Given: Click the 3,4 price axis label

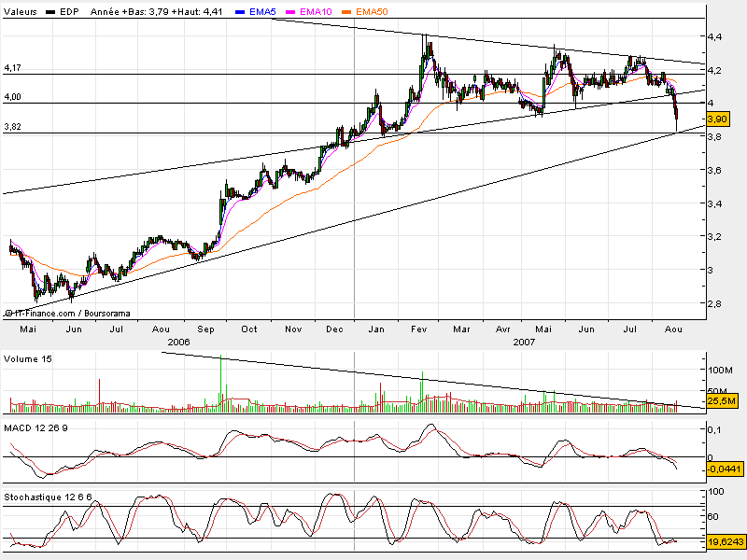Looking at the screenshot, I should point(715,203).
